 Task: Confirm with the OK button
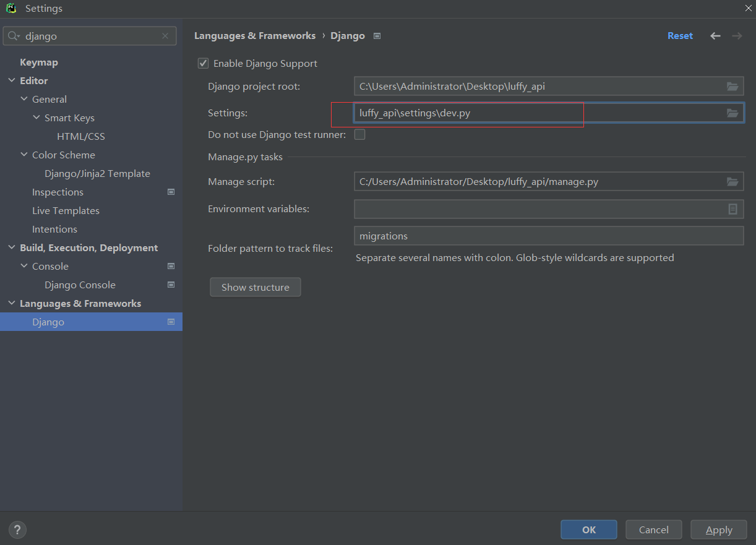click(589, 530)
